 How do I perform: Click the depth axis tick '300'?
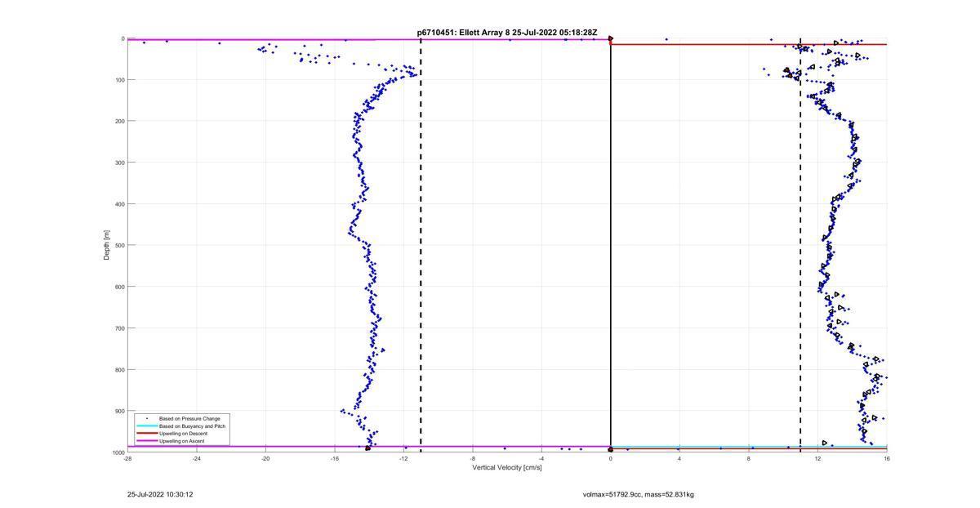coord(119,163)
